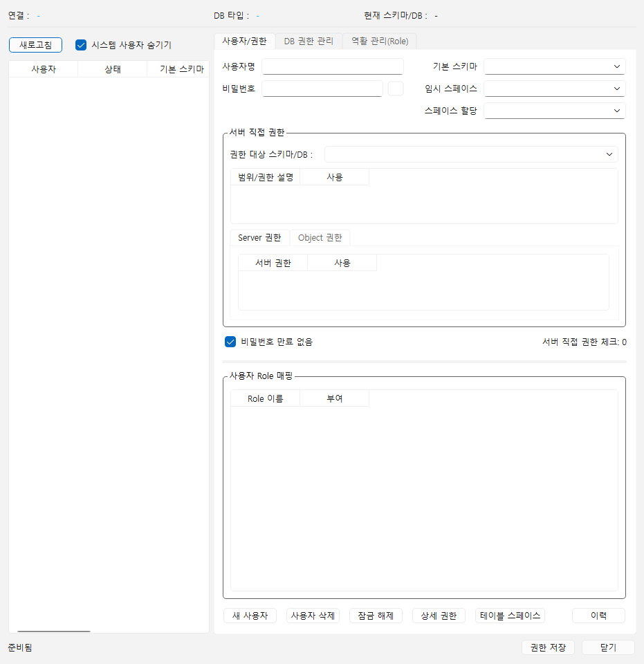Image resolution: width=644 pixels, height=664 pixels.
Task: Focus the 비밀번호 input field
Action: [x=322, y=89]
